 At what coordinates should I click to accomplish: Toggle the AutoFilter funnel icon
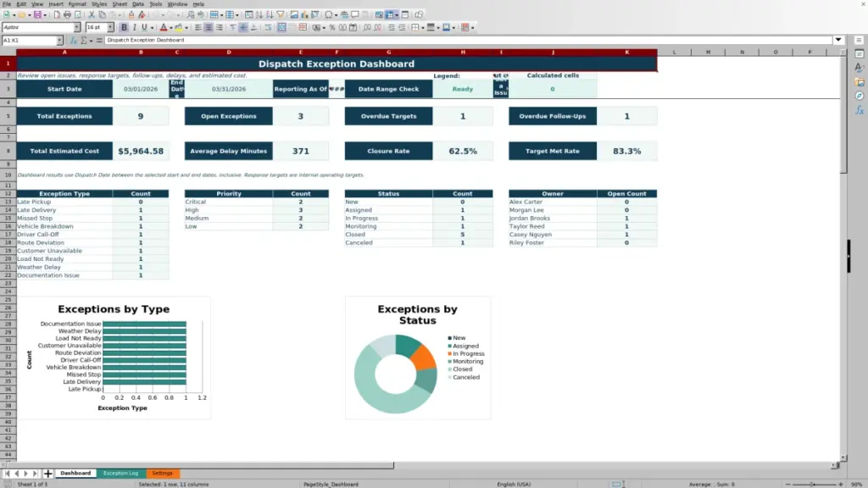click(x=281, y=14)
